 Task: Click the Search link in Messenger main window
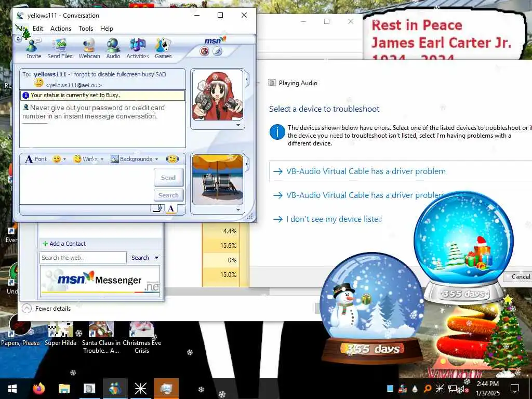click(140, 258)
